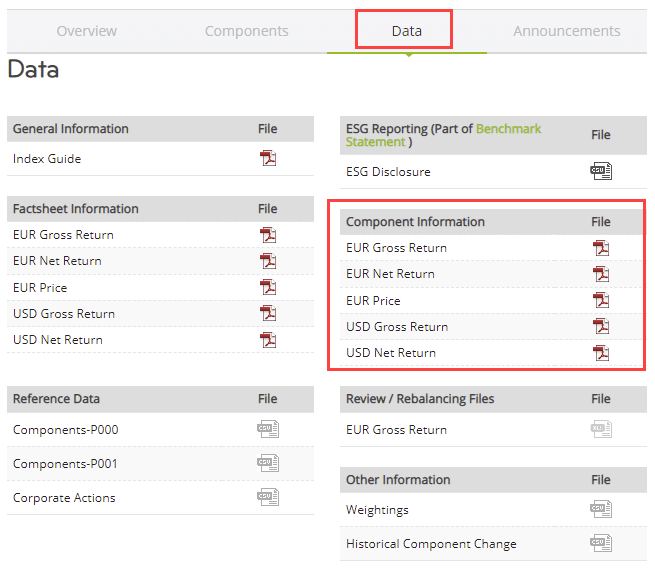Image resolution: width=655 pixels, height=570 pixels.
Task: Download Historical Component Change CSV file
Action: (x=600, y=544)
